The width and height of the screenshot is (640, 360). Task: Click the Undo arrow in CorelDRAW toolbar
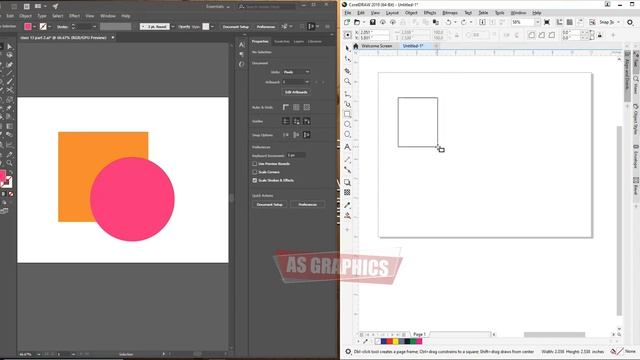tap(449, 22)
